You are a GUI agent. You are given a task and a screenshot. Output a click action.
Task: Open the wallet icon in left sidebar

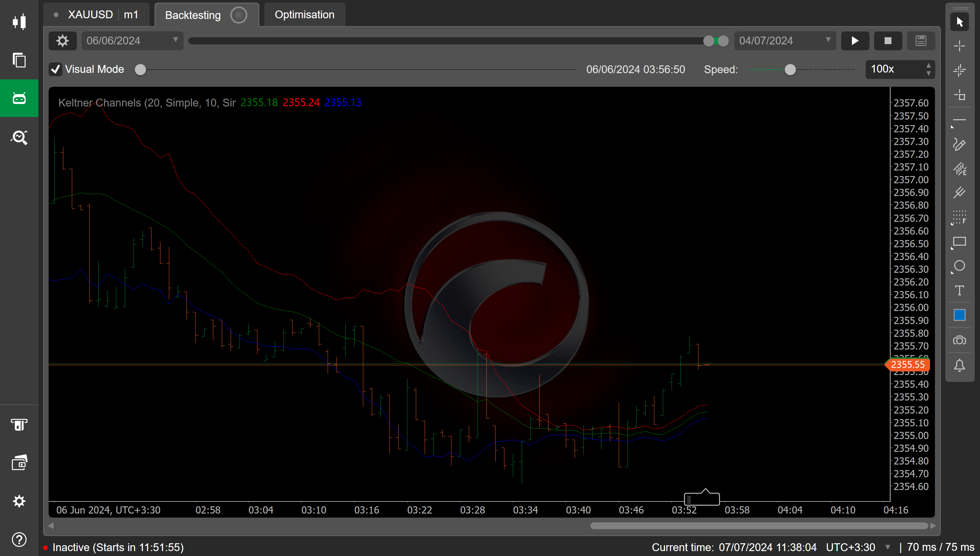coord(19,463)
